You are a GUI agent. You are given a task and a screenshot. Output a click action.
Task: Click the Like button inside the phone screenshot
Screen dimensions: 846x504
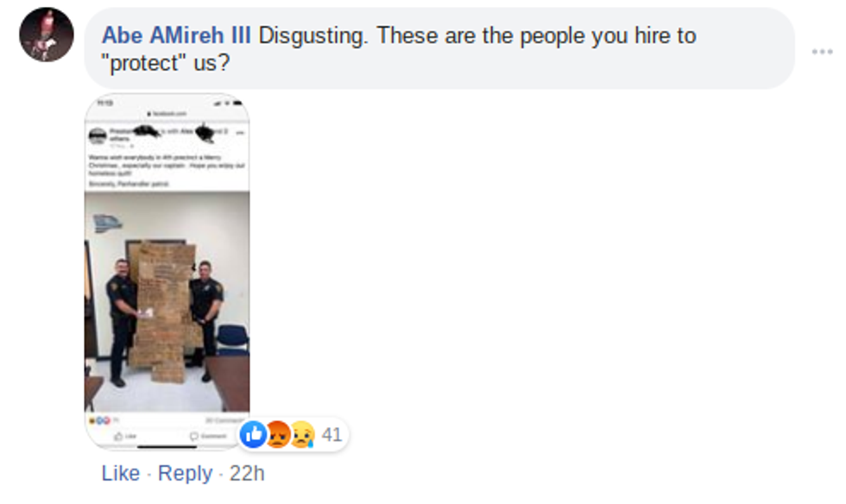pyautogui.click(x=126, y=436)
